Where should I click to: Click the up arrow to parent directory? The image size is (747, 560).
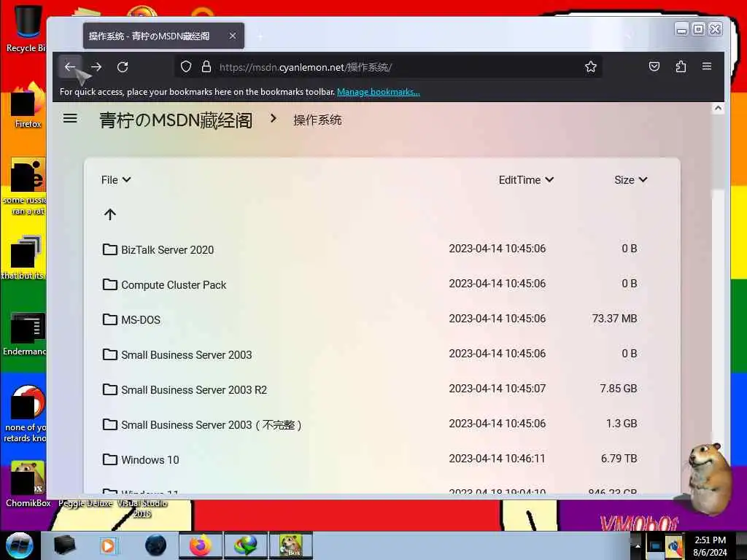coord(110,214)
